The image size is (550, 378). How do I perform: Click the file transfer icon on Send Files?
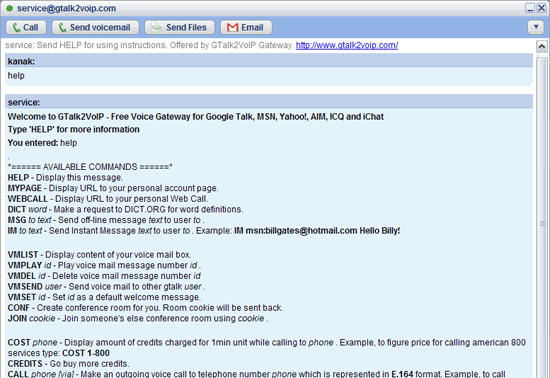click(156, 27)
